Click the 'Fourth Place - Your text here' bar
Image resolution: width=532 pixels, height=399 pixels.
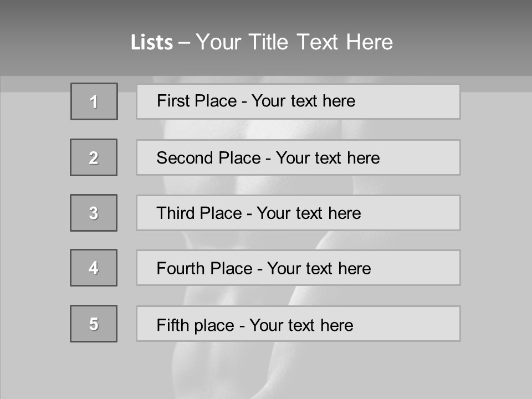click(x=298, y=268)
